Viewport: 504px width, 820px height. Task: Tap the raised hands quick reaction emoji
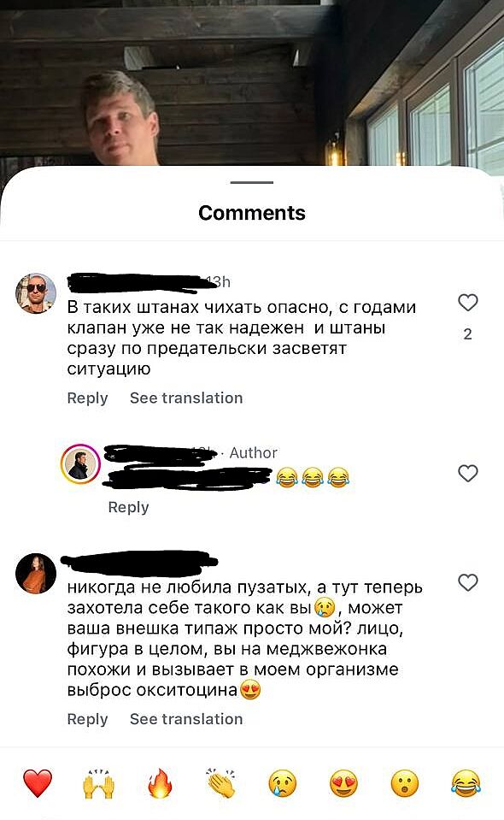click(99, 783)
